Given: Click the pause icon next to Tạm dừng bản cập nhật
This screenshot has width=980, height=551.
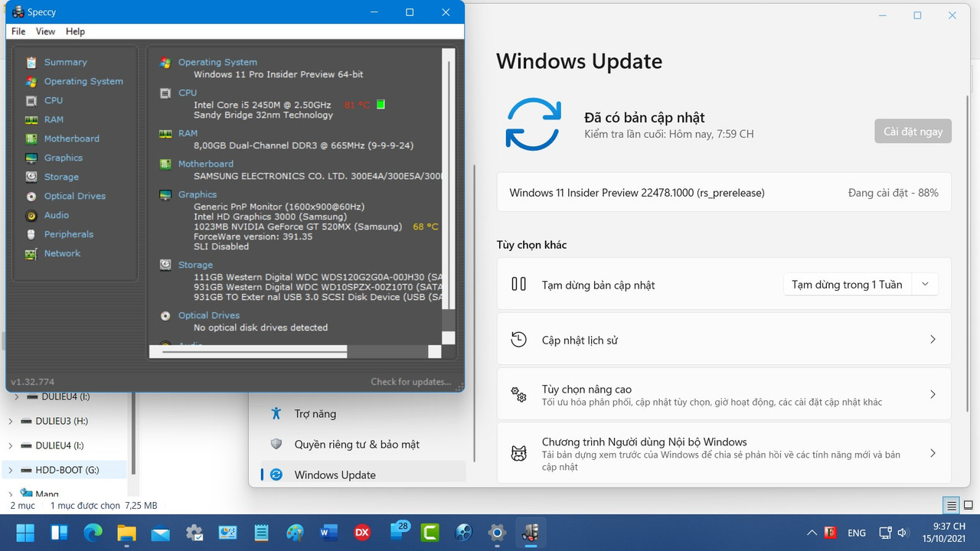Looking at the screenshot, I should (x=518, y=284).
